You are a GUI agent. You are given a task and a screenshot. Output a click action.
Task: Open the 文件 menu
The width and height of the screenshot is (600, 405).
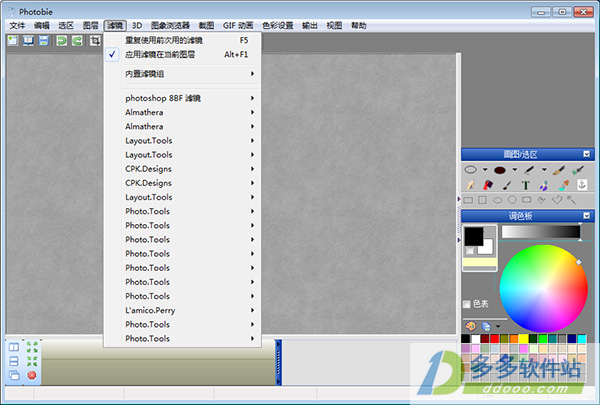tap(17, 25)
